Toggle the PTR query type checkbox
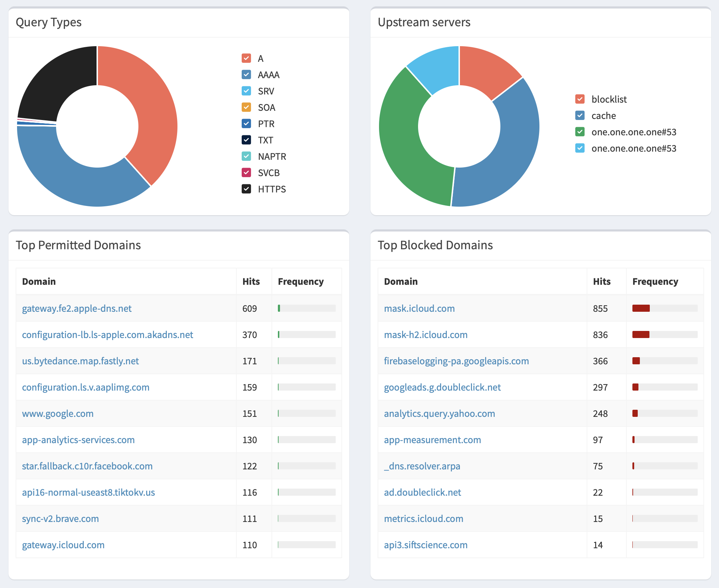Viewport: 719px width, 588px height. pyautogui.click(x=246, y=124)
